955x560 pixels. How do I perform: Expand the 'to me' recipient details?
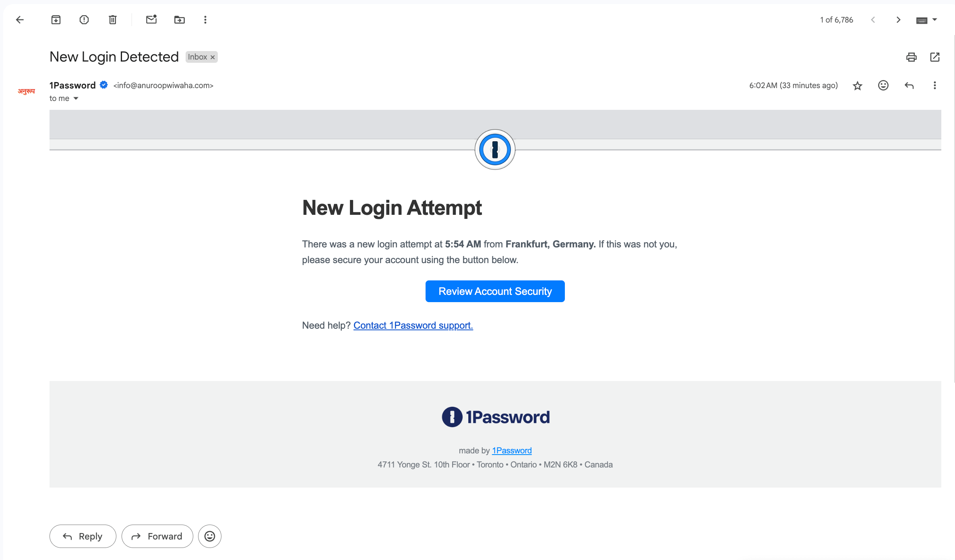[76, 99]
